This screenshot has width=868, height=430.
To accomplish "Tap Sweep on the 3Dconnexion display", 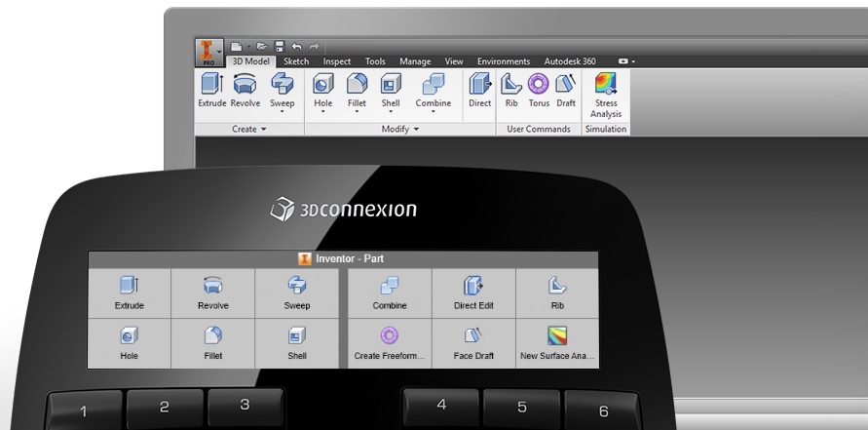I will tap(297, 293).
